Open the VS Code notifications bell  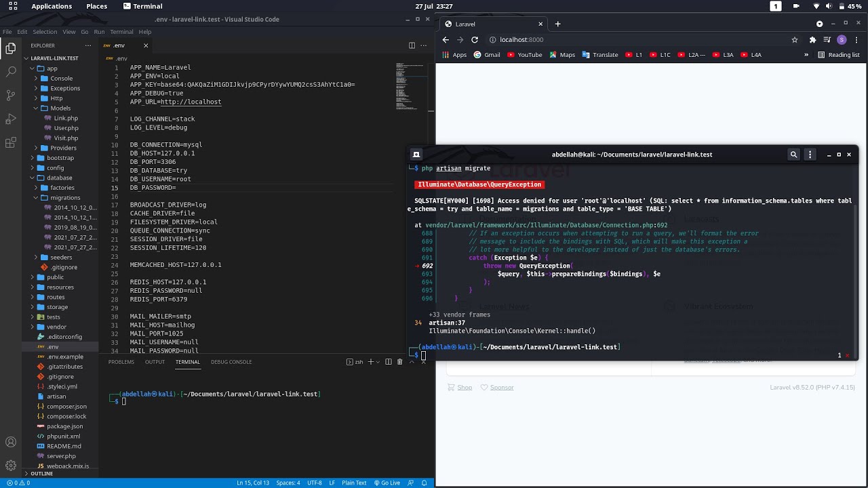coord(425,483)
